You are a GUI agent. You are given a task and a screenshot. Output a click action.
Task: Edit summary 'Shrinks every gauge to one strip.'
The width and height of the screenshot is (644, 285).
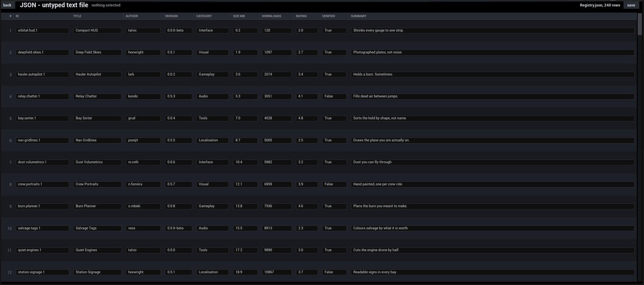[493, 31]
